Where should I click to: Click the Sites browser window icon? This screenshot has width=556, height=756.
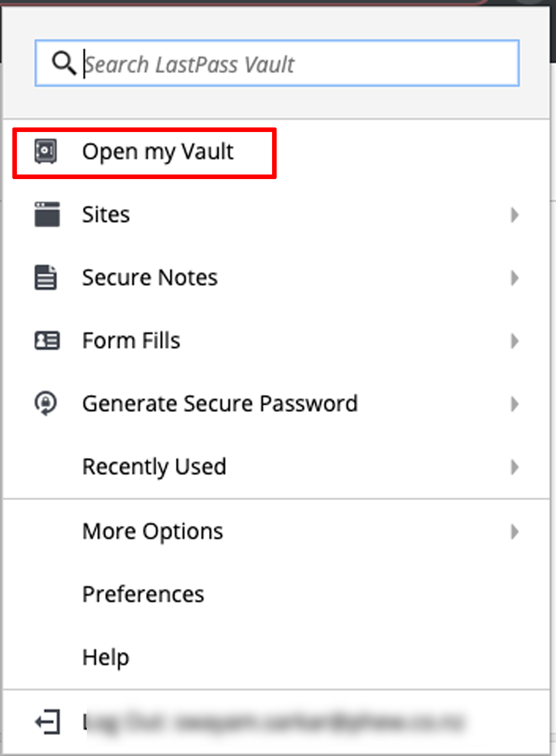(47, 214)
